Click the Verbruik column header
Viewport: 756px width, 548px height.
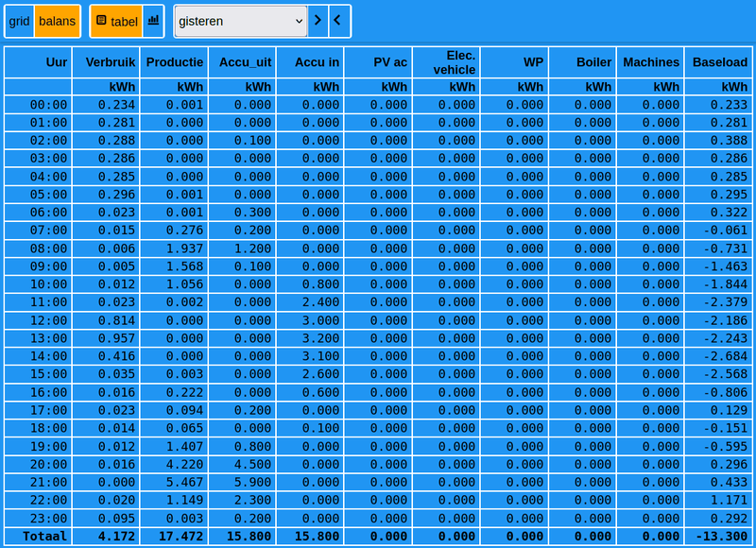[x=106, y=62]
